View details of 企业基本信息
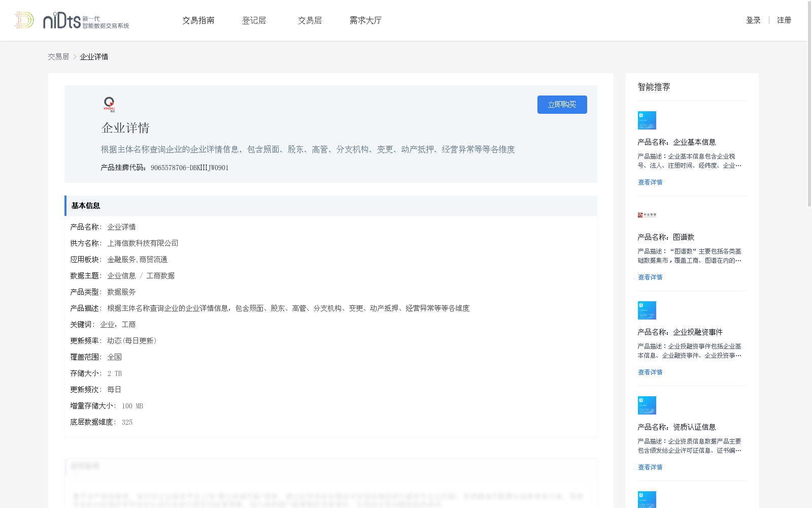The width and height of the screenshot is (812, 508). (x=650, y=182)
